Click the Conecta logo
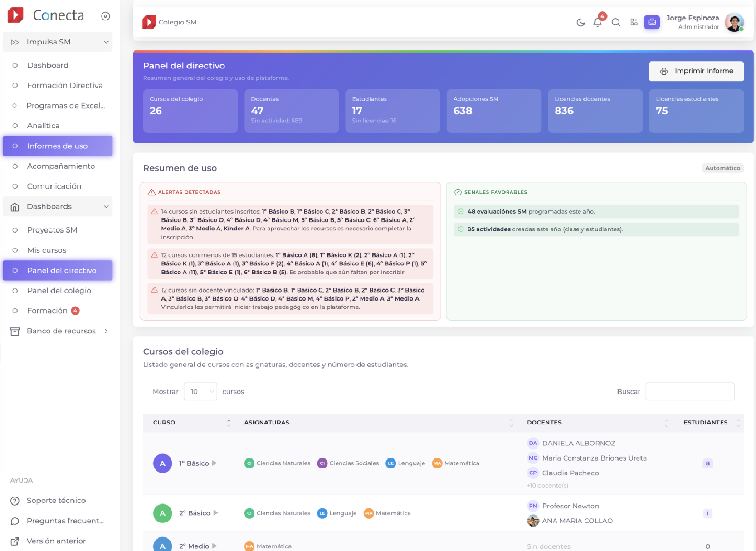The image size is (756, 551). tap(46, 15)
